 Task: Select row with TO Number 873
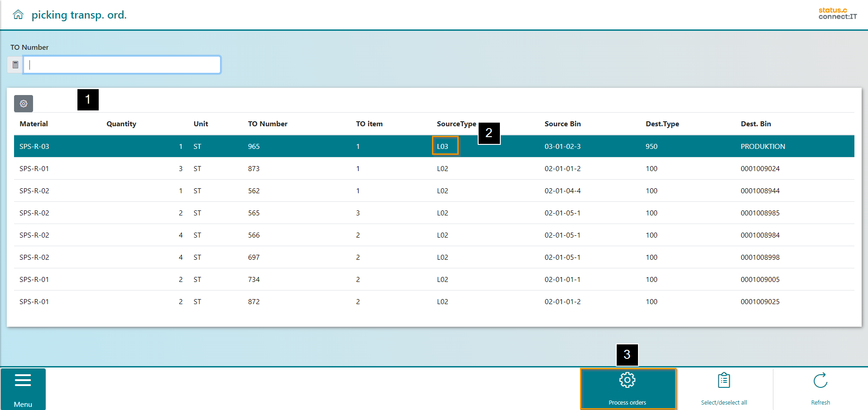click(x=254, y=169)
